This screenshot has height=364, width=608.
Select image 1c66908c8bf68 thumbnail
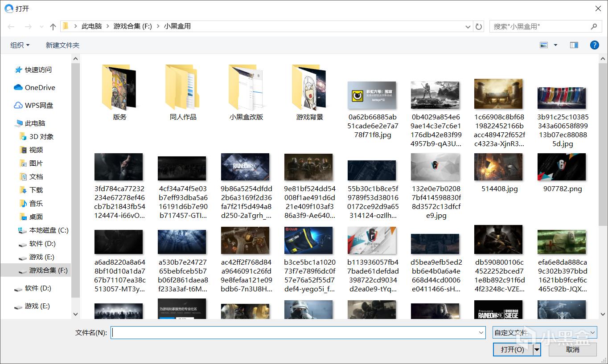tap(499, 94)
